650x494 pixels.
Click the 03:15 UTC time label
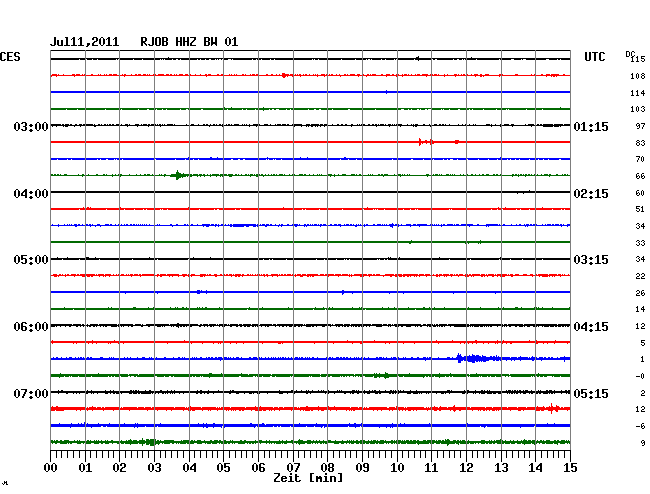591,260
